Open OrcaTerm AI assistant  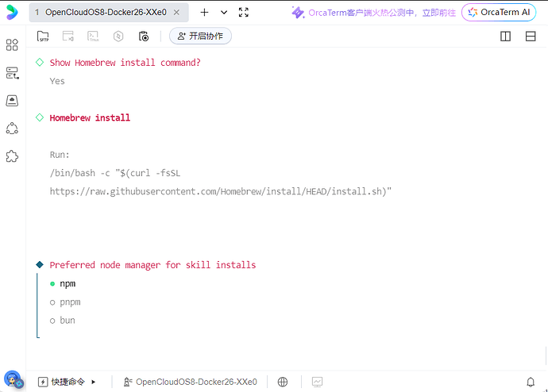click(499, 12)
